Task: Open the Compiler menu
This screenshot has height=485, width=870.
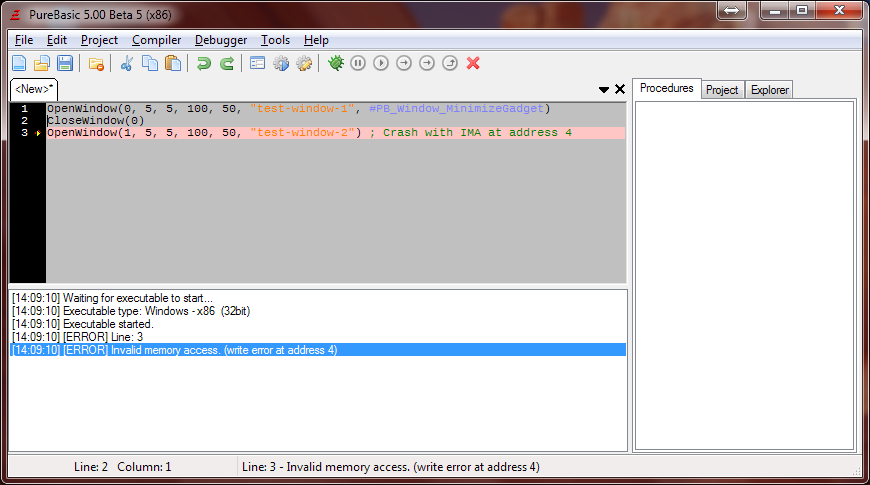Action: point(156,40)
